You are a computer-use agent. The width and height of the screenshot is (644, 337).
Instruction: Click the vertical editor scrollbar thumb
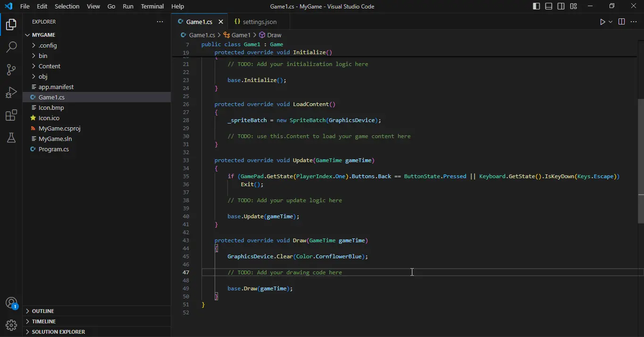[x=641, y=160]
